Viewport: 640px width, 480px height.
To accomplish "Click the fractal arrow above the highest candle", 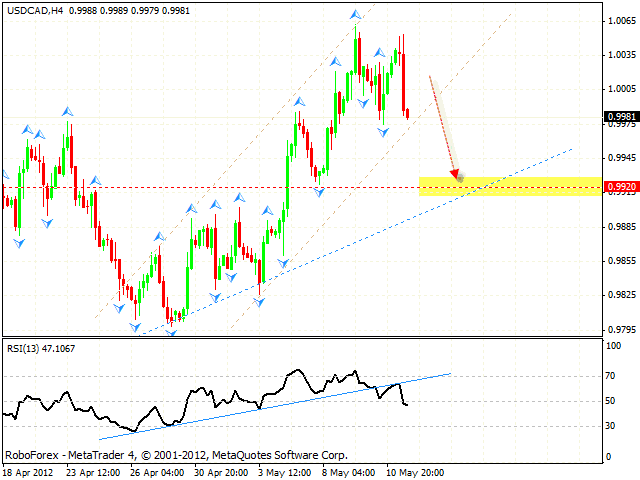I will point(356,15).
